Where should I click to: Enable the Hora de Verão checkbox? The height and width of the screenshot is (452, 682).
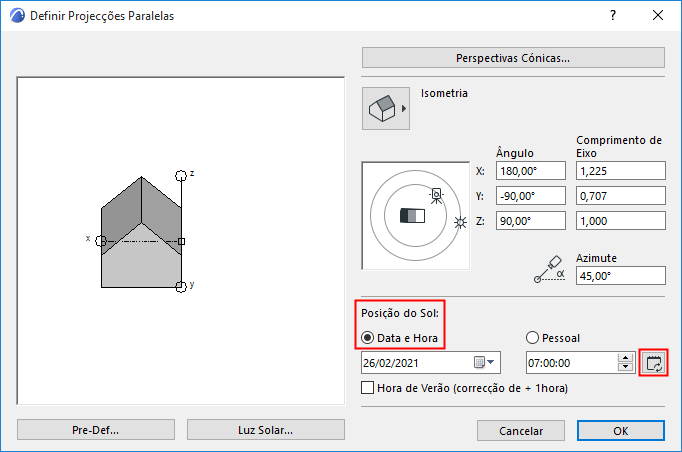point(368,387)
